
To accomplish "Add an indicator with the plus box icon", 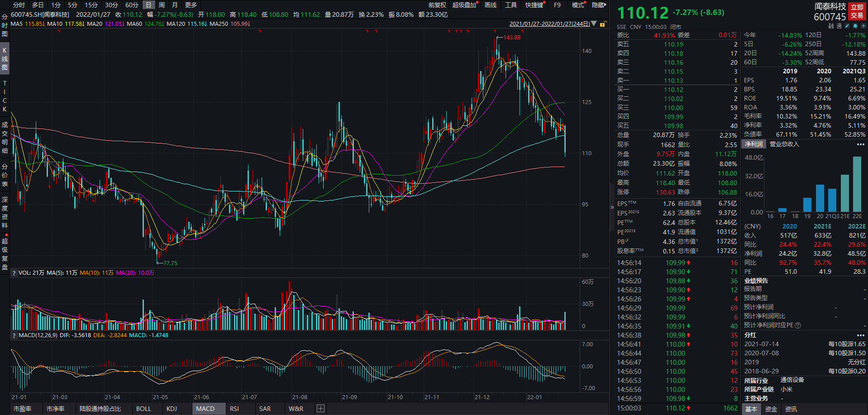I will pos(320,409).
